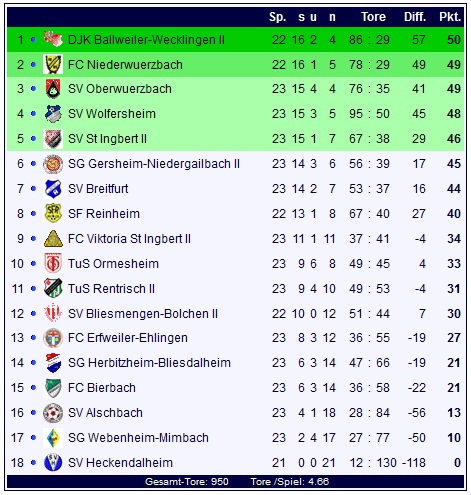This screenshot has width=471, height=495.
Task: Click the Diff. column header
Action: tap(415, 17)
